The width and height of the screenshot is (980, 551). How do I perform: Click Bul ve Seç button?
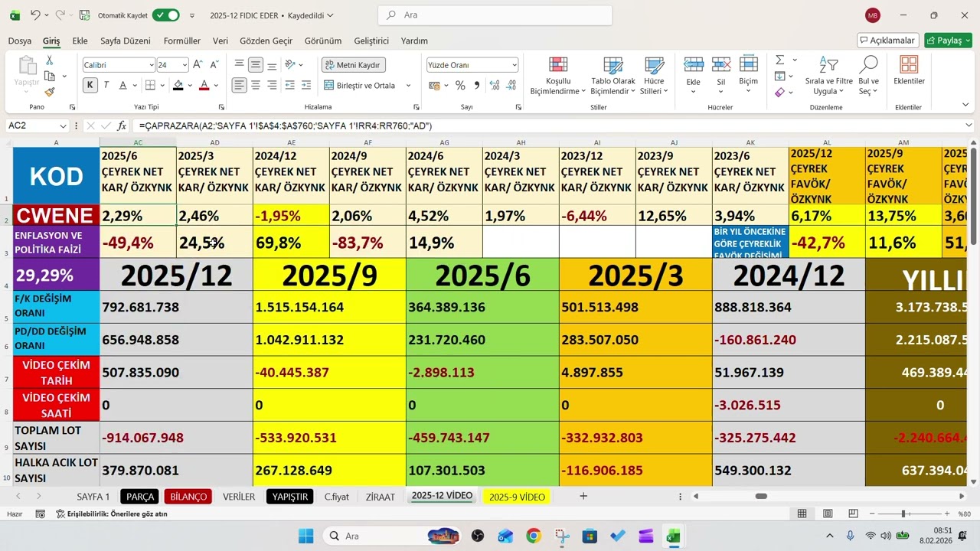[868, 76]
